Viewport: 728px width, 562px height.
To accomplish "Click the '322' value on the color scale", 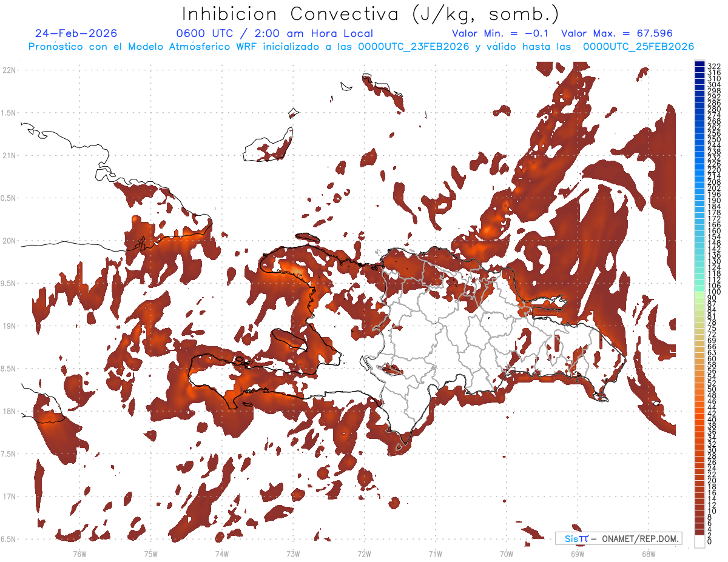I will click(713, 65).
